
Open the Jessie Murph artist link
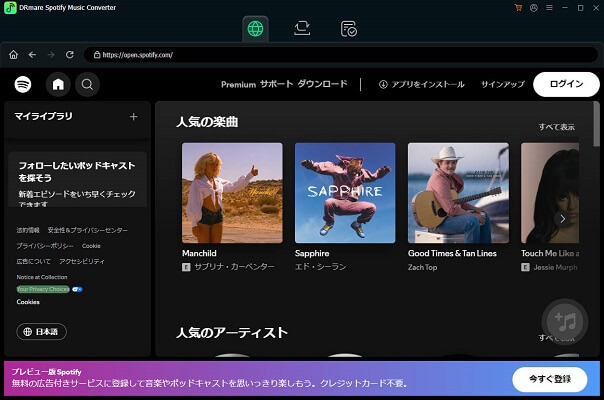coord(555,267)
